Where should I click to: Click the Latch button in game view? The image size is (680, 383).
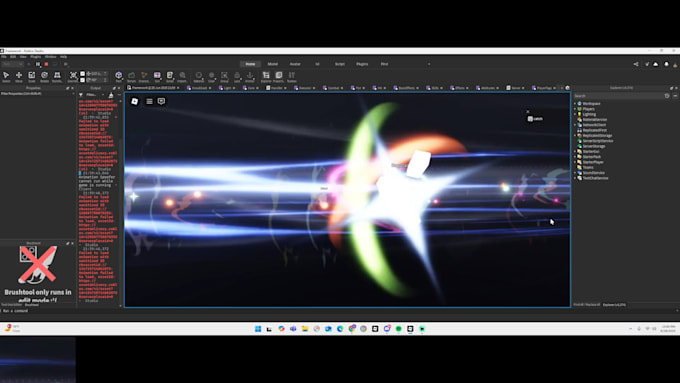pos(535,119)
